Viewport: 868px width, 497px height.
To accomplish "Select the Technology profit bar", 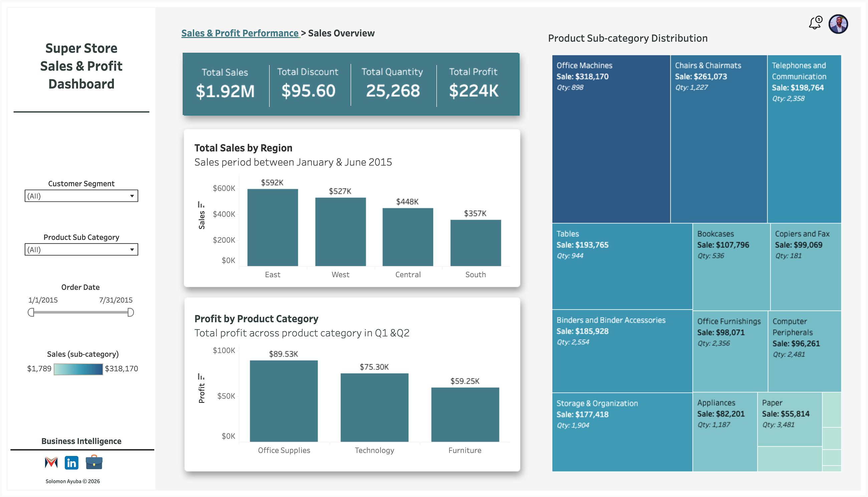I will click(374, 408).
